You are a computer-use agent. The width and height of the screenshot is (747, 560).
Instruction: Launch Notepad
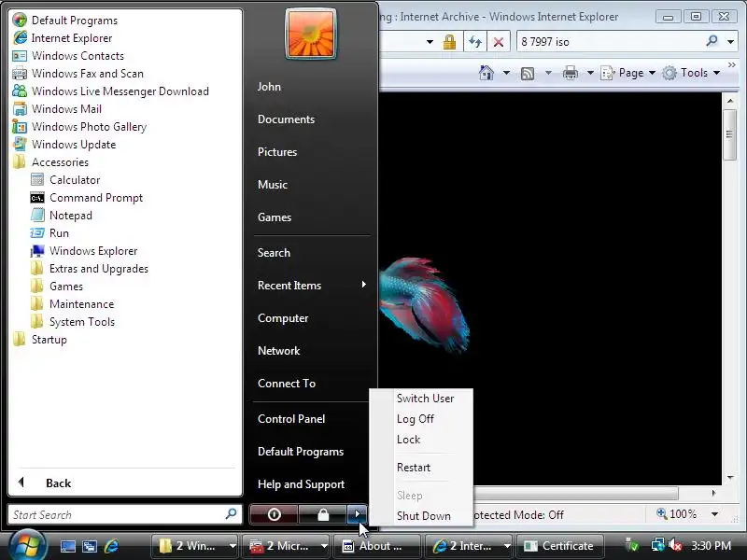click(x=61, y=216)
